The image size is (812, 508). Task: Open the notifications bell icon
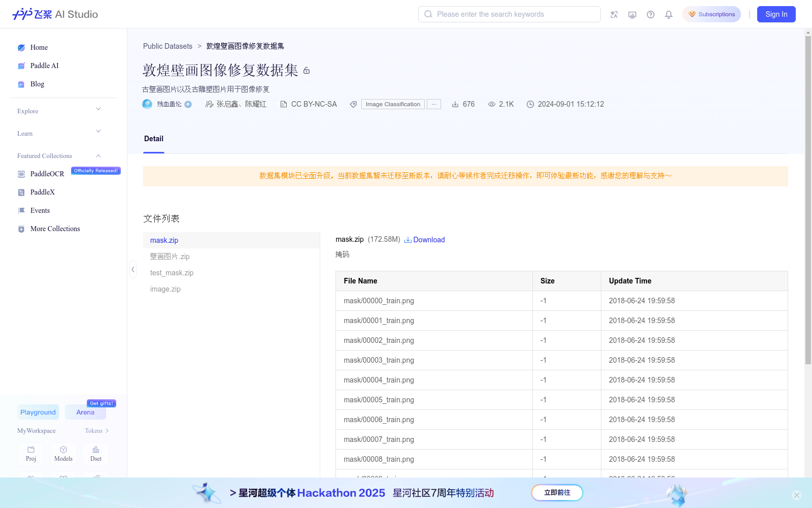pyautogui.click(x=669, y=14)
